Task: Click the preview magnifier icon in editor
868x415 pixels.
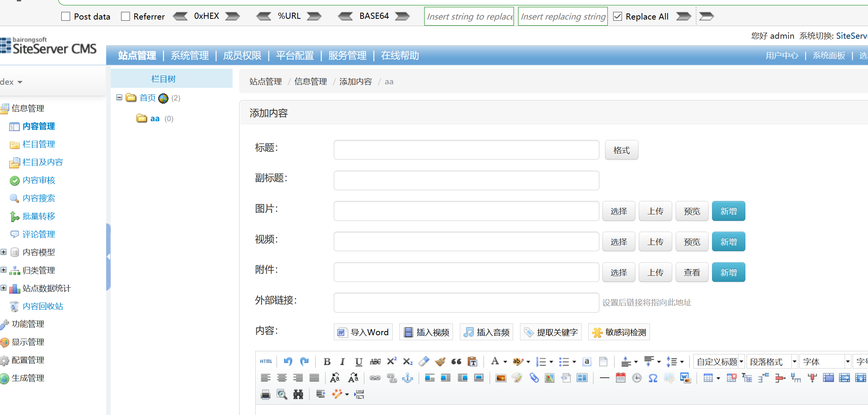Action: pyautogui.click(x=282, y=394)
